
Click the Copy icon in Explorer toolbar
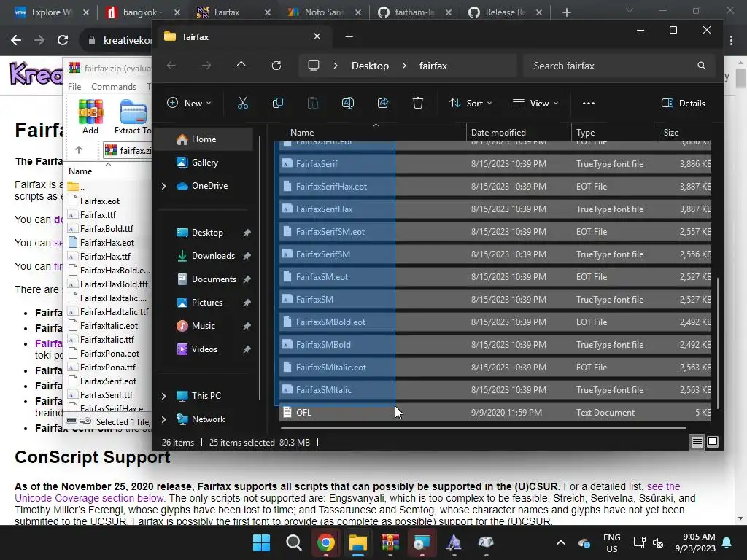[x=278, y=103]
